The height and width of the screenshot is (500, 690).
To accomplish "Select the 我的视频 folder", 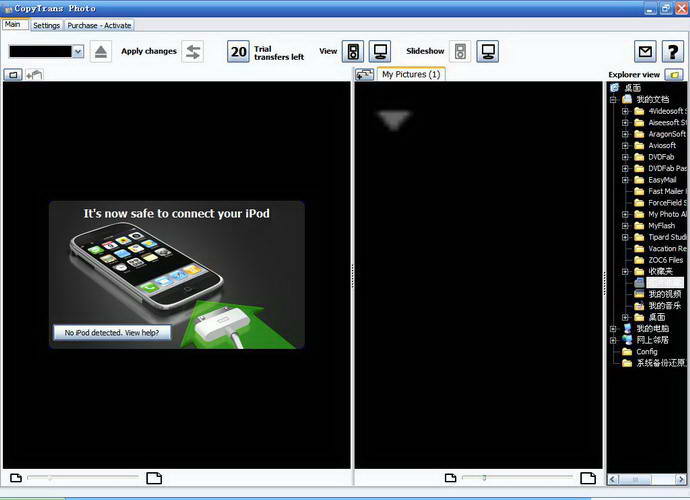I will pyautogui.click(x=664, y=294).
